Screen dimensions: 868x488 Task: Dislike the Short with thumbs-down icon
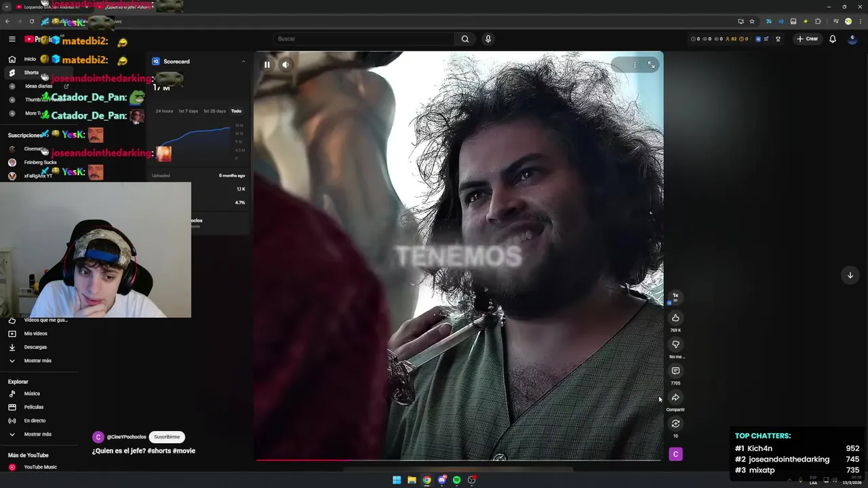click(x=675, y=344)
